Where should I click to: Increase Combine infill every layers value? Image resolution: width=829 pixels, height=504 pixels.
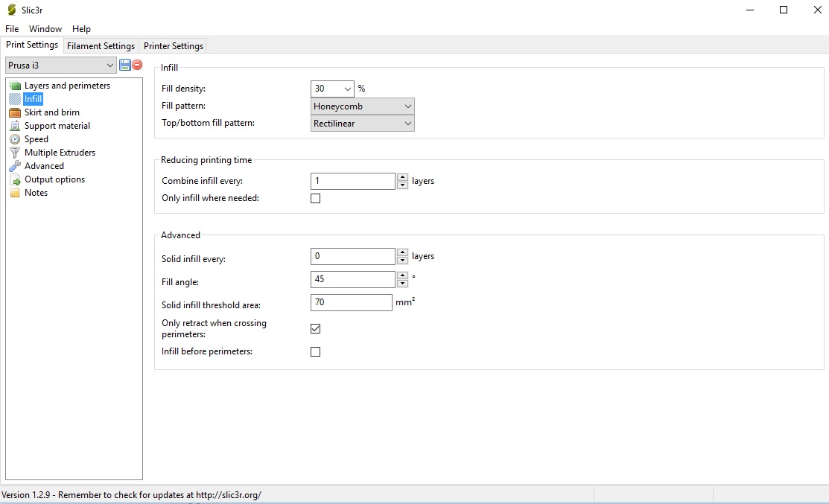coord(403,177)
